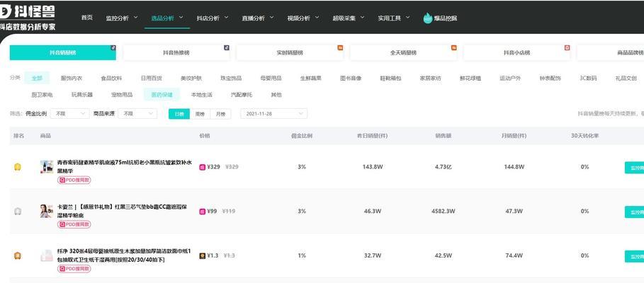Filter by 图书音像 category
The image size is (644, 283).
pos(351,78)
